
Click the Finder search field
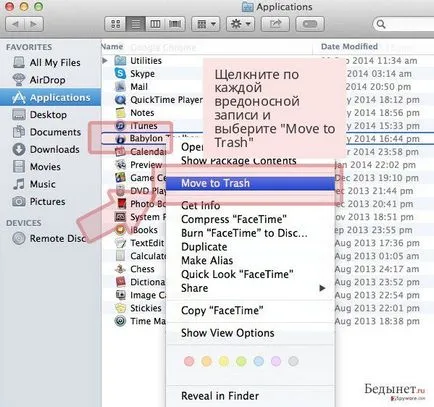click(x=404, y=24)
